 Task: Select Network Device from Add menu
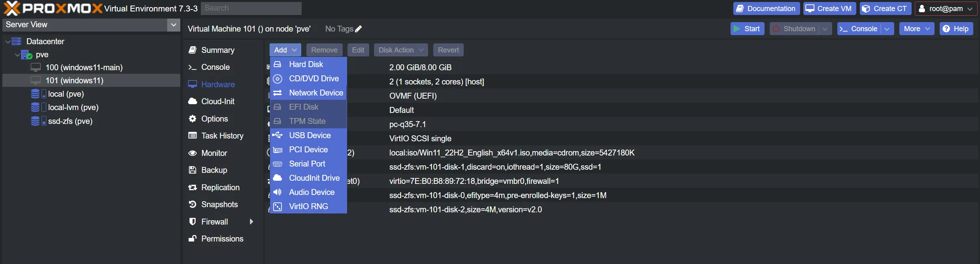pos(308,93)
